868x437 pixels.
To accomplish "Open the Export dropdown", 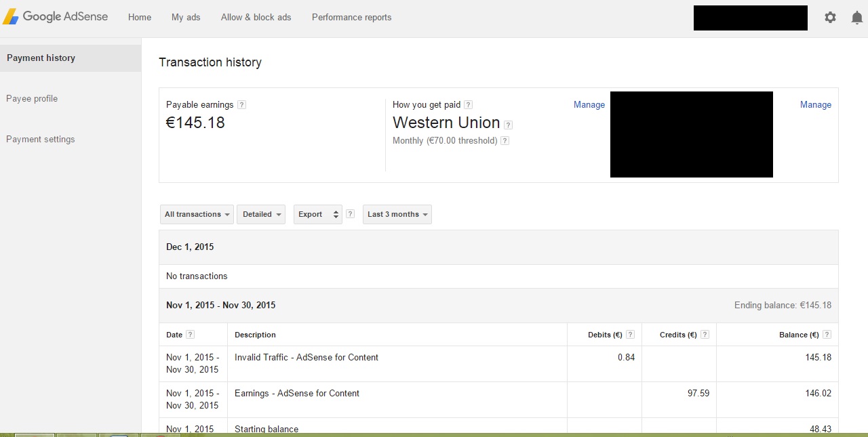I will [318, 214].
